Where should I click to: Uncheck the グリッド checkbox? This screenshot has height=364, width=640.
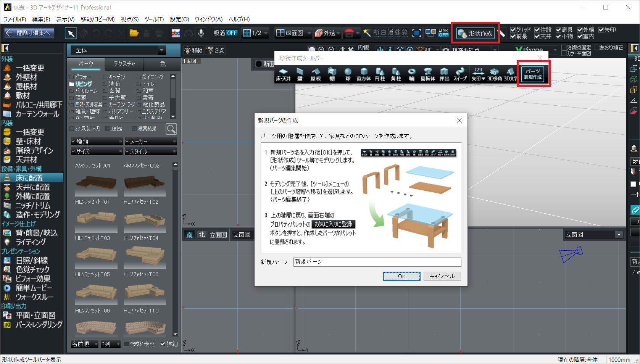point(513,30)
